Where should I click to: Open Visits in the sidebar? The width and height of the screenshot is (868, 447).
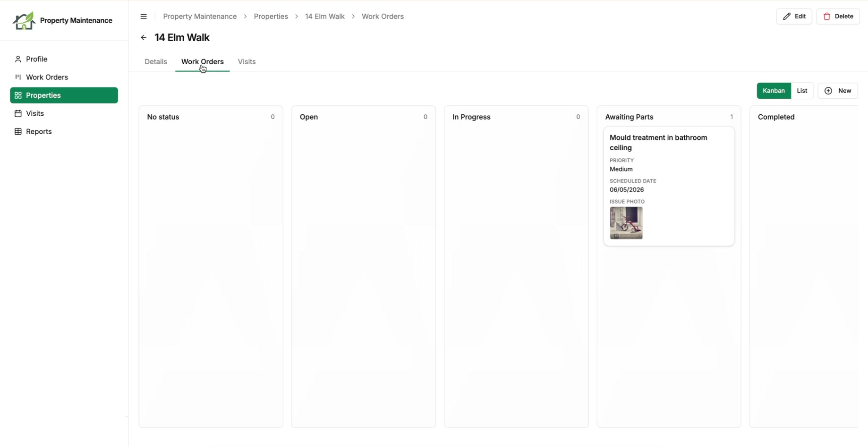click(64, 113)
